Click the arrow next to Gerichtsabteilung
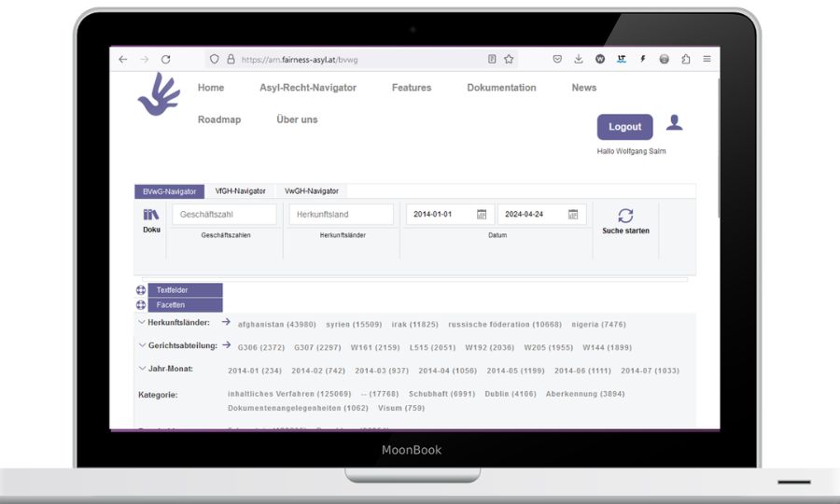840x504 pixels. (x=227, y=345)
